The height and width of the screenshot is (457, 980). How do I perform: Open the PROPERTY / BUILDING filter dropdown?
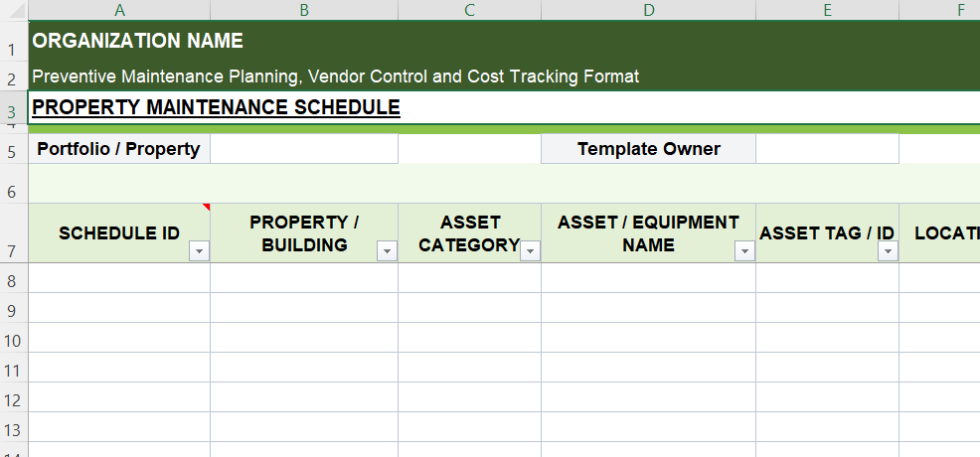pos(387,252)
